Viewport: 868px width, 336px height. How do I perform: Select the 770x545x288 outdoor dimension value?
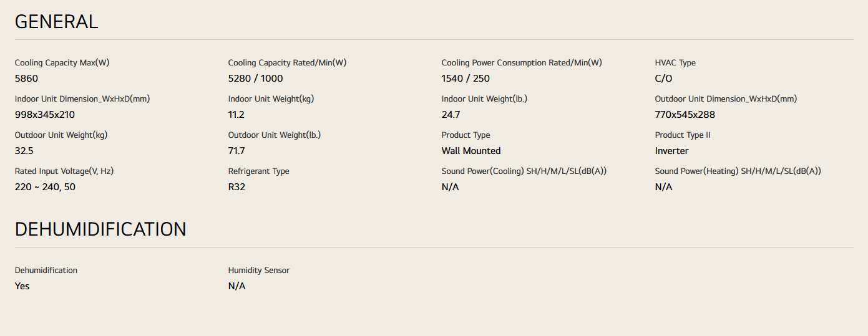[x=685, y=115]
